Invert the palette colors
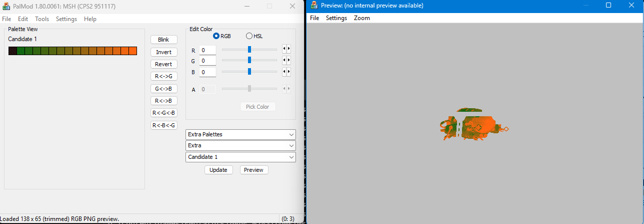 point(164,52)
